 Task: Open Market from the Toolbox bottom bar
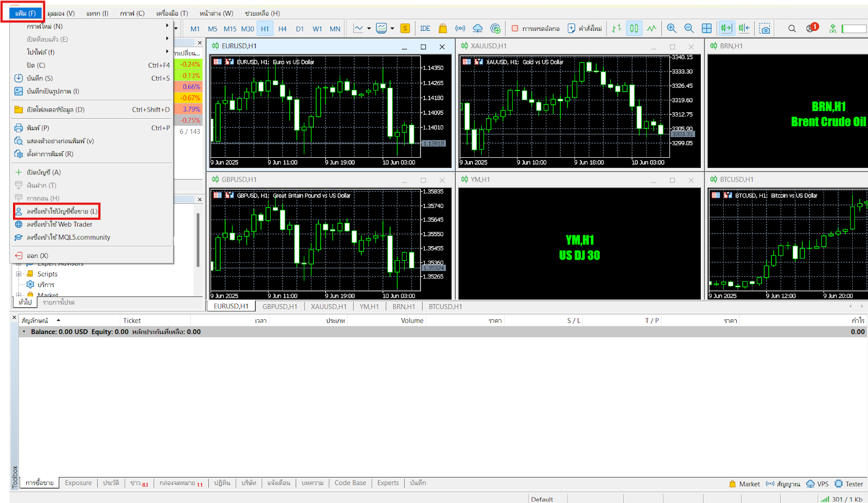pos(744,484)
